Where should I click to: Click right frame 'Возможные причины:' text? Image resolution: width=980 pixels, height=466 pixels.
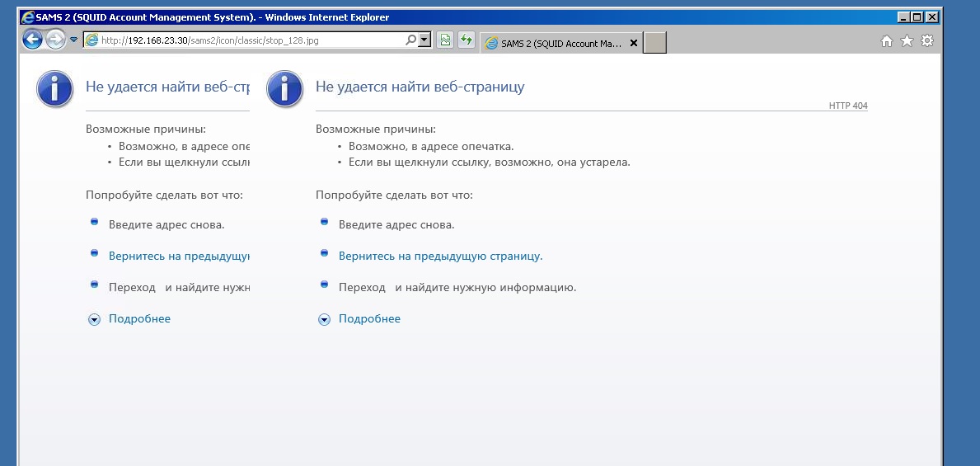pos(376,129)
